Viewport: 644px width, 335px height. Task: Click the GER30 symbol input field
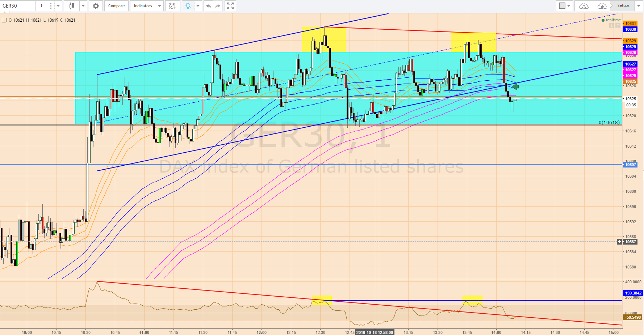click(x=18, y=6)
